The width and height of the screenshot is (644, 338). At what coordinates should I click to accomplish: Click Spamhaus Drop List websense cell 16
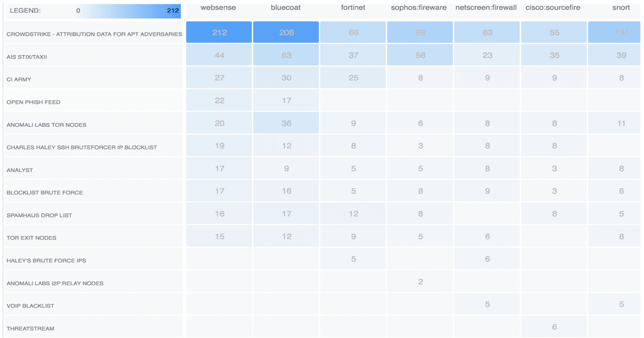[x=219, y=214]
